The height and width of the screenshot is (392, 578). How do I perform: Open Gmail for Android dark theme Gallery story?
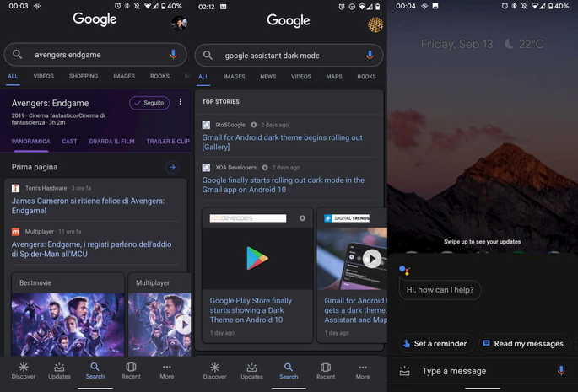click(x=283, y=142)
